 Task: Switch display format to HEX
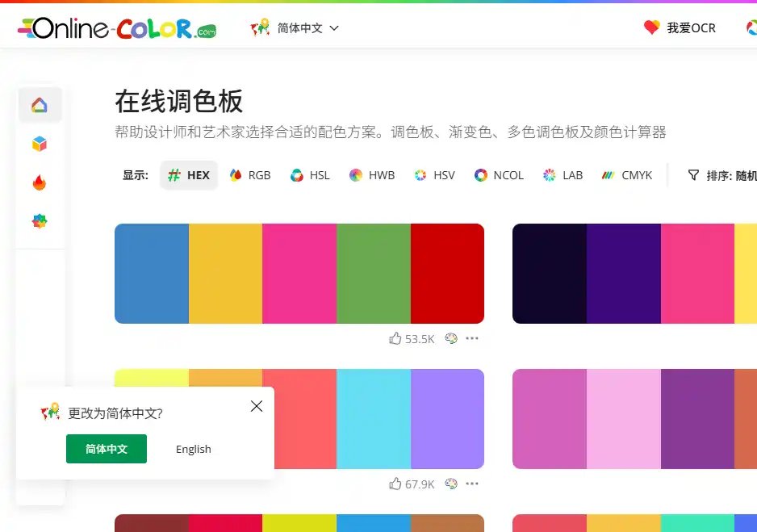(x=189, y=175)
